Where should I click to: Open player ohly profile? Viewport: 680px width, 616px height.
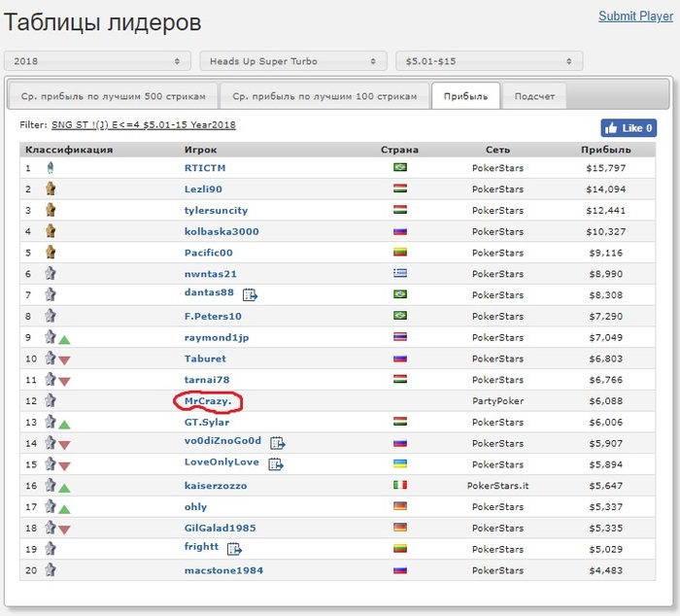pos(195,507)
